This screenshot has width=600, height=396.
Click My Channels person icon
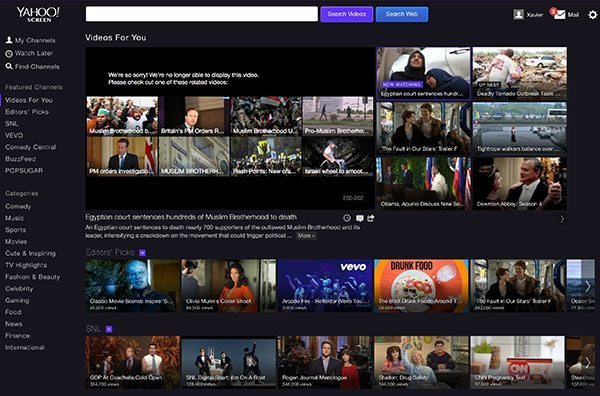point(9,40)
